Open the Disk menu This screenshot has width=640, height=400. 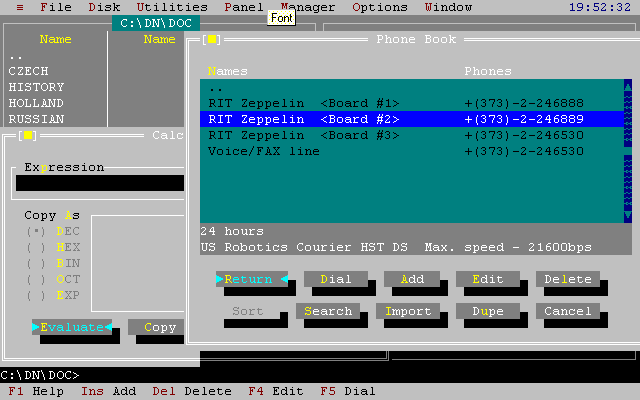(104, 7)
